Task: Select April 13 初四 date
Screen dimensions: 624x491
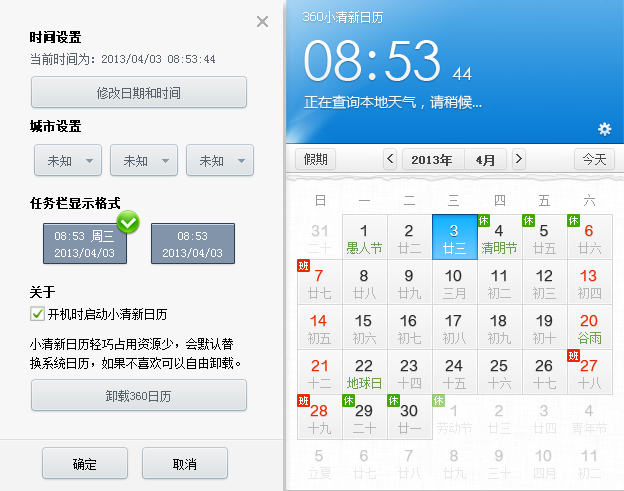Action: point(589,282)
